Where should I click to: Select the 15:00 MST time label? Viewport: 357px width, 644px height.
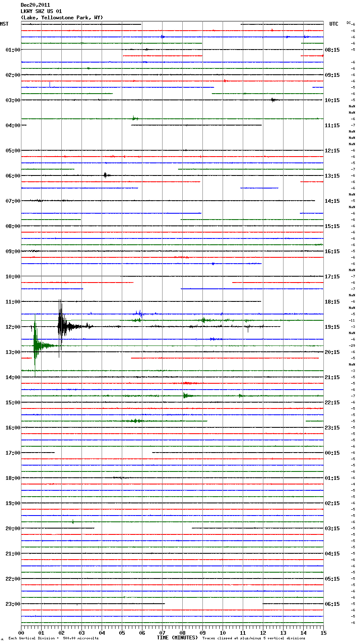tap(13, 403)
